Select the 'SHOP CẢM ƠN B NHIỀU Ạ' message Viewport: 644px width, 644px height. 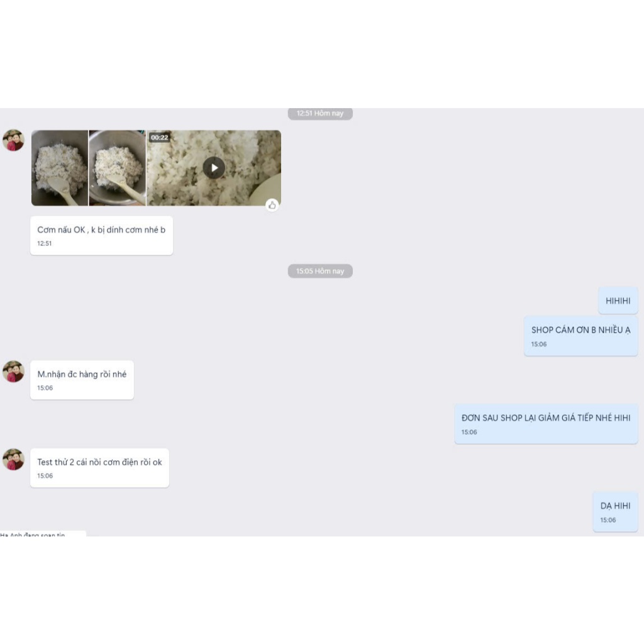580,336
